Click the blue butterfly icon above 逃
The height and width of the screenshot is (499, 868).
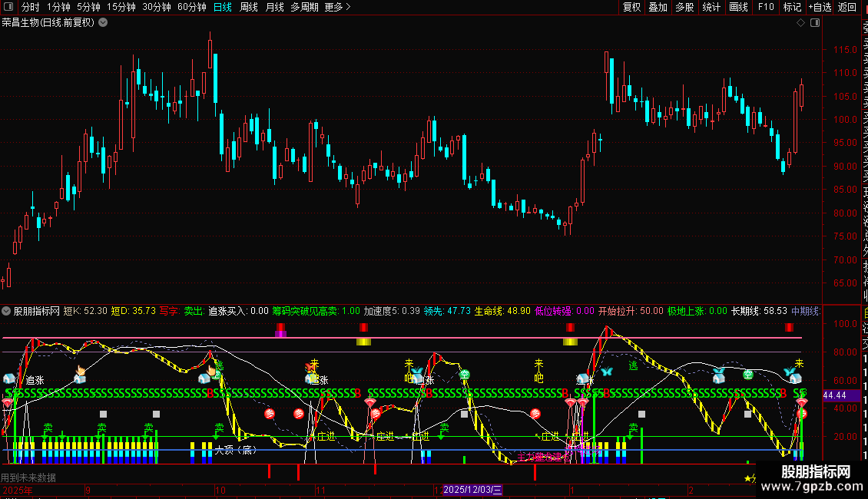click(x=607, y=372)
